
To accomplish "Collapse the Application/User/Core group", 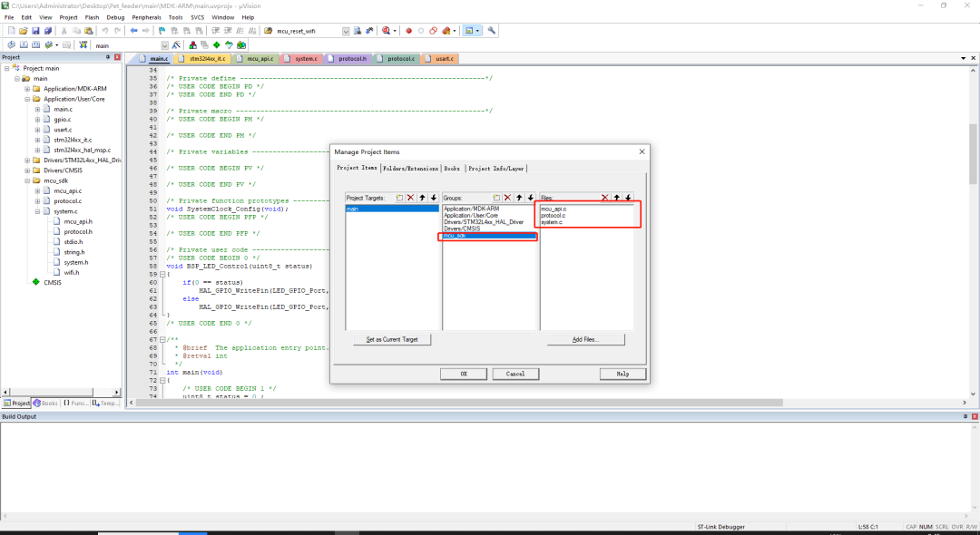I will click(27, 99).
